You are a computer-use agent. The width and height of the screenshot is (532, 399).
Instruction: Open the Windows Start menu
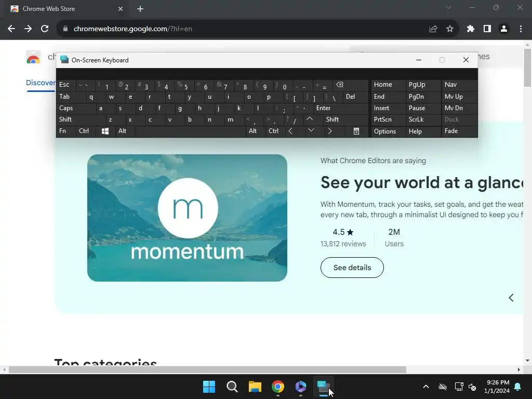coord(209,387)
